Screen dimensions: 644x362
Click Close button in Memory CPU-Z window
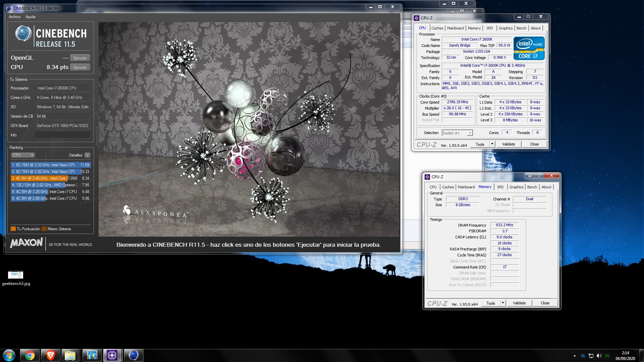click(x=545, y=303)
